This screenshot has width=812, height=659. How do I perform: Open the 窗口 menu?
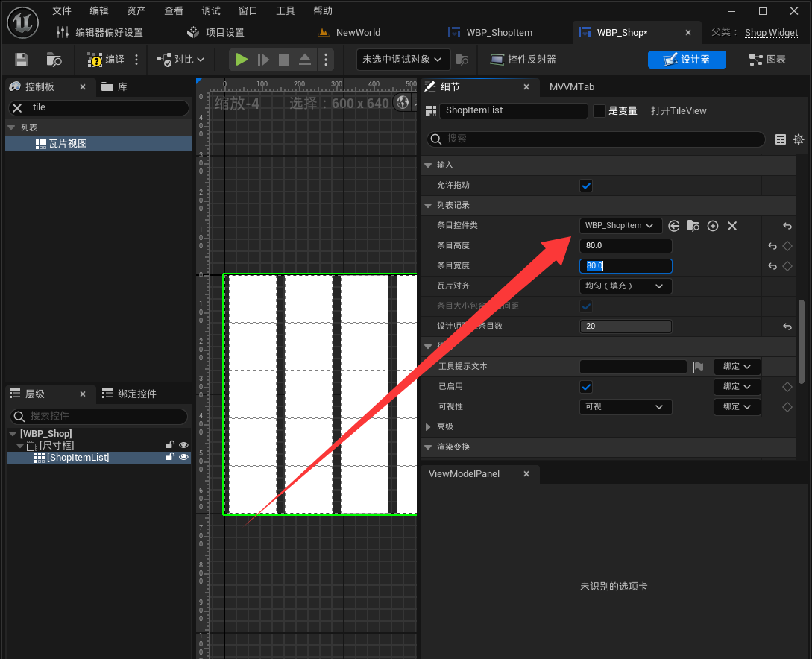(248, 11)
